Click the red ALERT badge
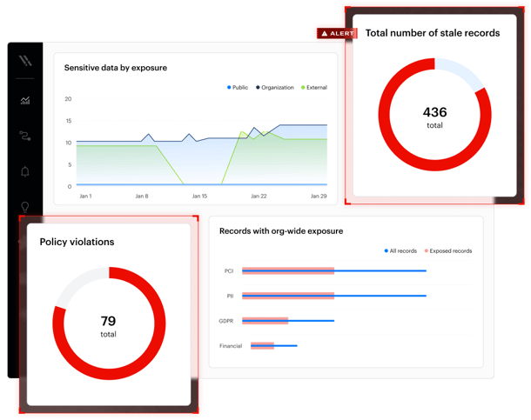 click(337, 33)
